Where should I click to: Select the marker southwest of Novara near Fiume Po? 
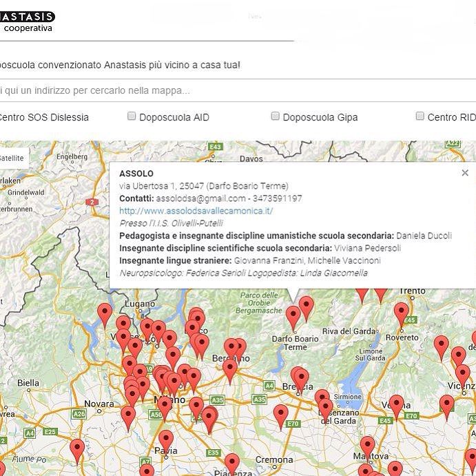point(77,451)
